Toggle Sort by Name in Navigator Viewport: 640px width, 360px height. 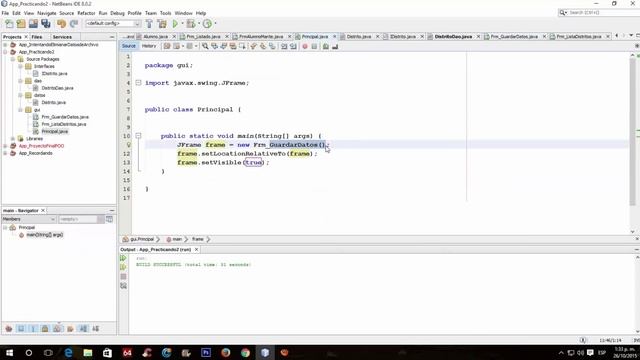pos(83,329)
